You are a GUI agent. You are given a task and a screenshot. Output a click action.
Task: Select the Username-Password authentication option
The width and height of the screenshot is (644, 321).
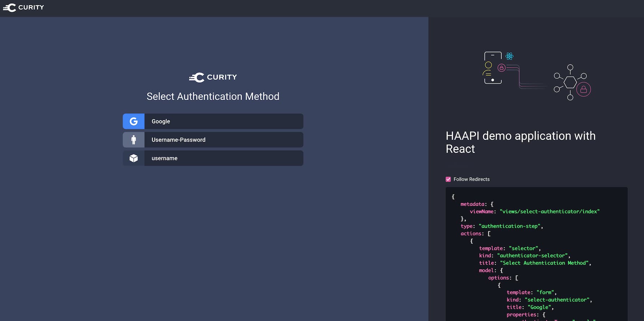pos(213,140)
